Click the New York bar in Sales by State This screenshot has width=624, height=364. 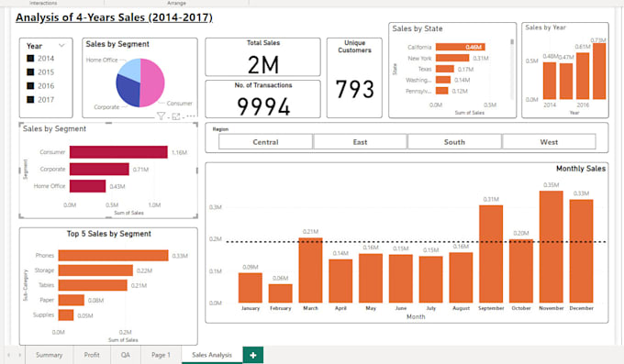tap(452, 58)
